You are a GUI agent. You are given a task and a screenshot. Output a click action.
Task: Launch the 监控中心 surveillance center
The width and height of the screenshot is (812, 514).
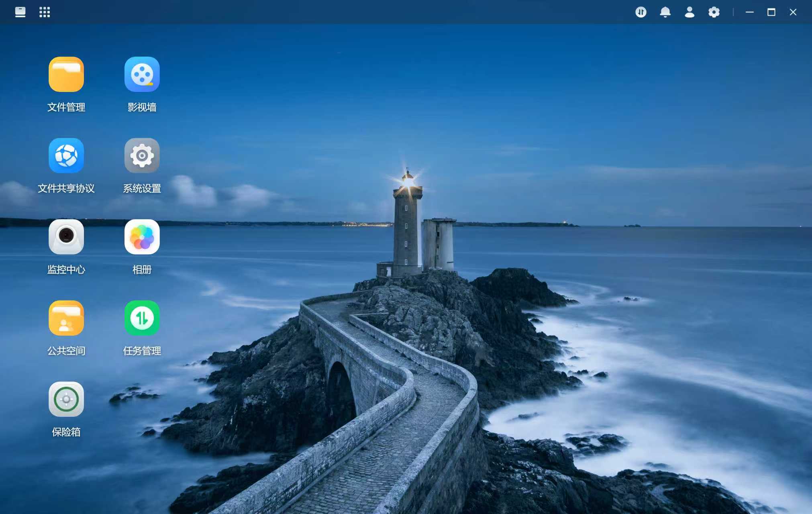coord(66,237)
